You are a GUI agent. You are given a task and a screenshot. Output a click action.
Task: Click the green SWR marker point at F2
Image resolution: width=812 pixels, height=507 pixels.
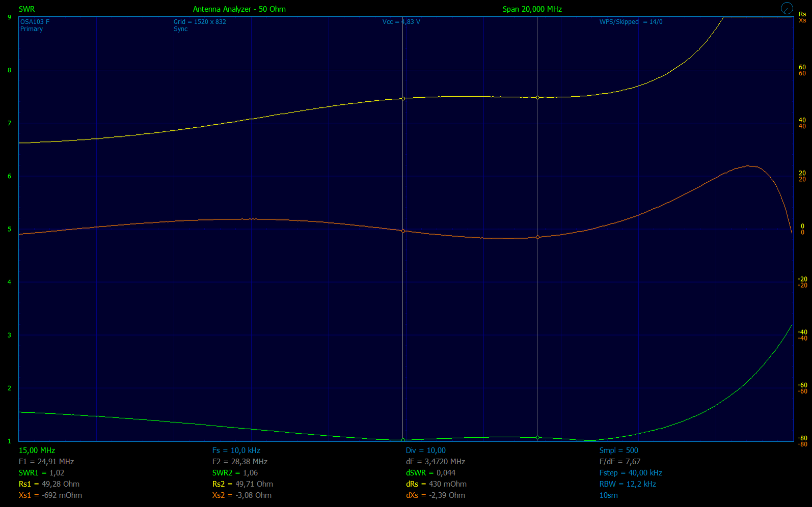point(537,437)
